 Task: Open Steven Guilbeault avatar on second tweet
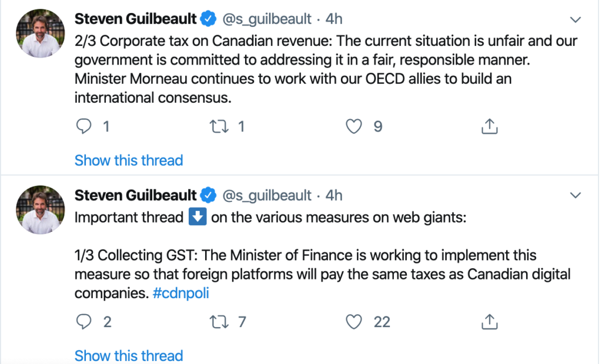pyautogui.click(x=41, y=210)
